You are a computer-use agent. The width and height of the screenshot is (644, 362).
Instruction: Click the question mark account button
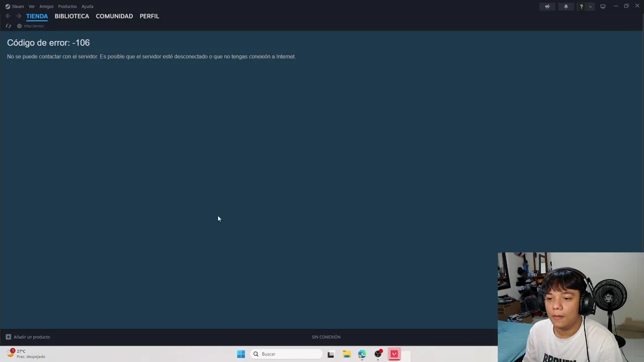[x=581, y=7]
